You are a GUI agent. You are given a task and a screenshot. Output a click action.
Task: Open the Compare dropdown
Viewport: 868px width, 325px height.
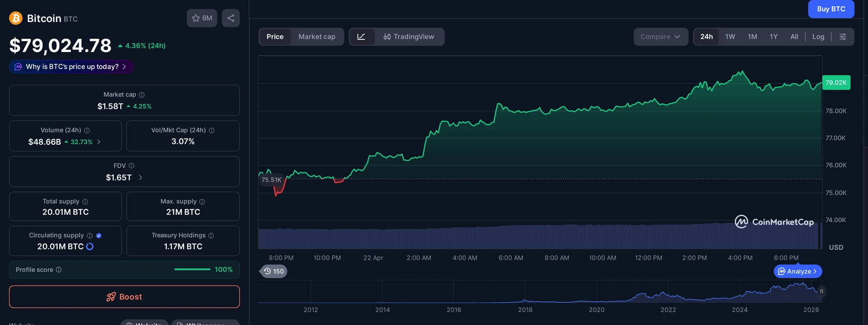660,37
